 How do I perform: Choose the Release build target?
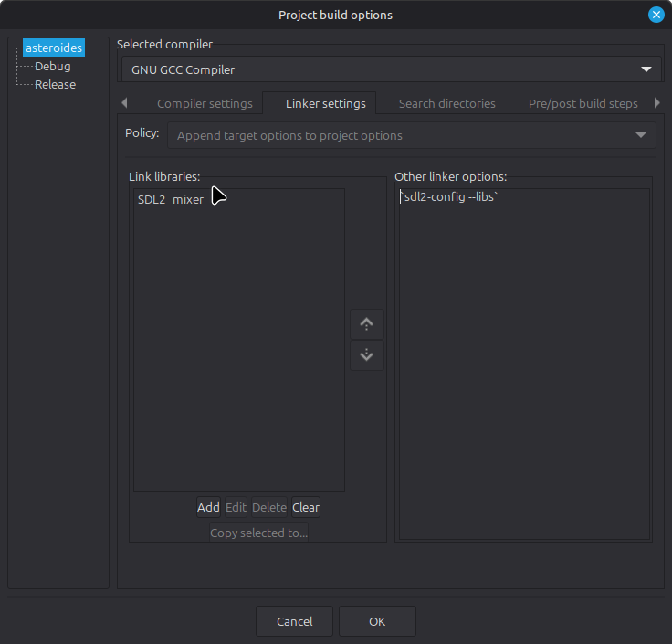click(55, 84)
